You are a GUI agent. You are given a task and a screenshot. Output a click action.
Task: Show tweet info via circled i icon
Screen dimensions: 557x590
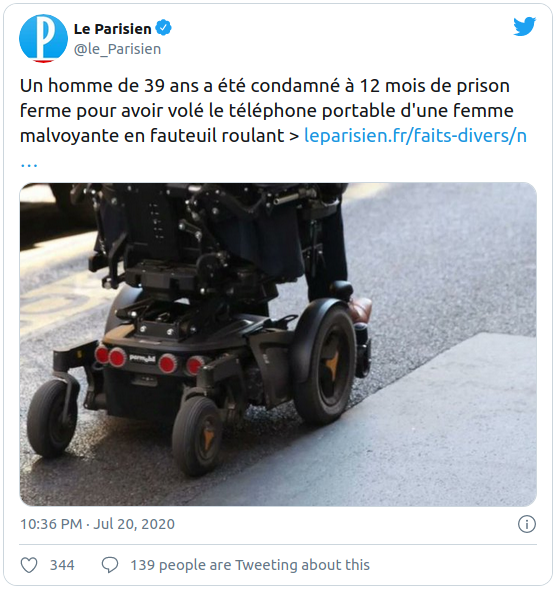point(527,524)
